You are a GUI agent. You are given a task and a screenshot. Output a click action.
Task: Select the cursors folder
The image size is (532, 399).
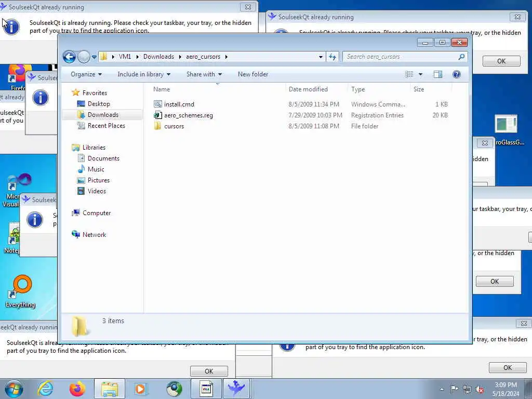point(174,126)
